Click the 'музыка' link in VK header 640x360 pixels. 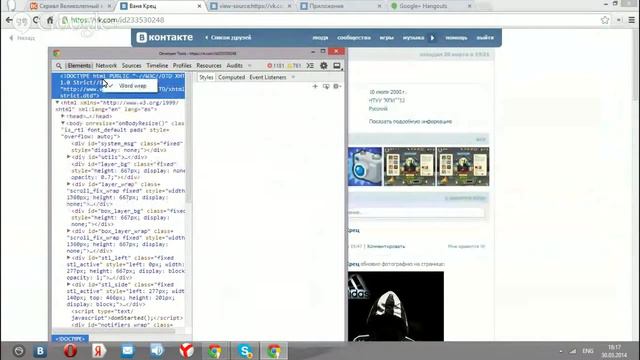pos(413,38)
